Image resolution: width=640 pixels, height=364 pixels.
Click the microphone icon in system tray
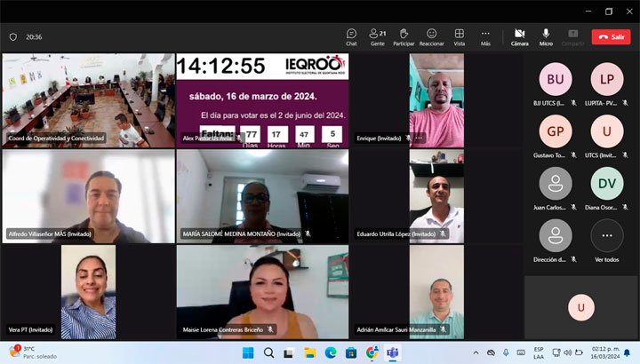pos(506,352)
